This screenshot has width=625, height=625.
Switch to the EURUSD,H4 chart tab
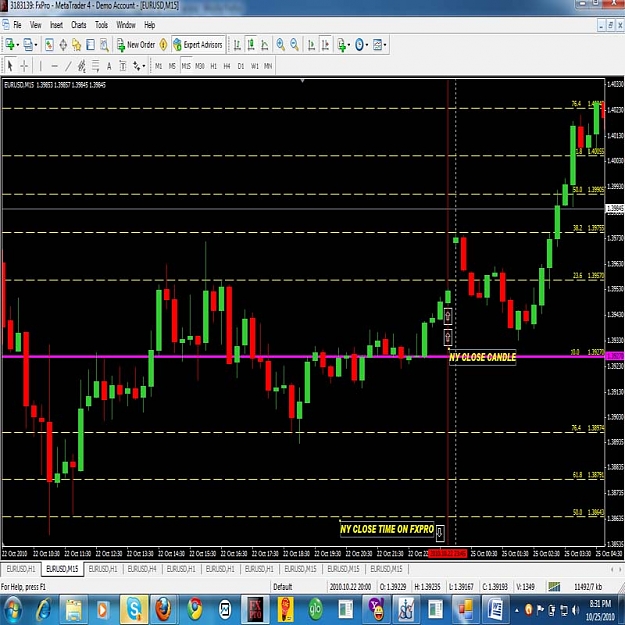point(142,569)
